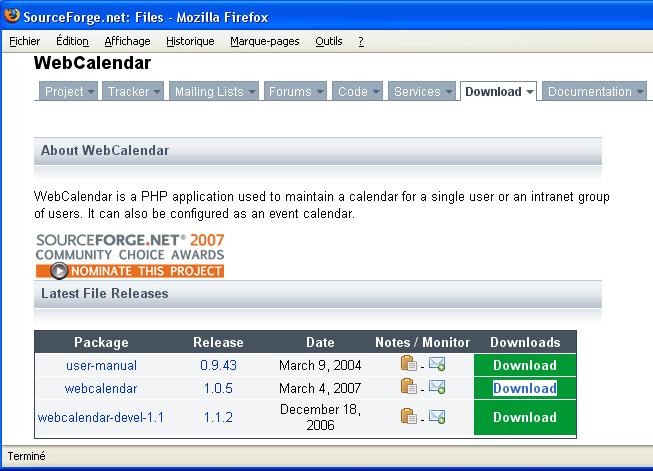Click the Firefox icon in title bar

[x=12, y=15]
